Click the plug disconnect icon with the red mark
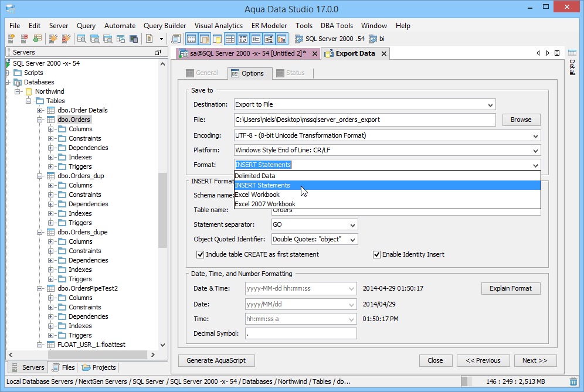Image resolution: width=584 pixels, height=392 pixels. tap(66, 39)
